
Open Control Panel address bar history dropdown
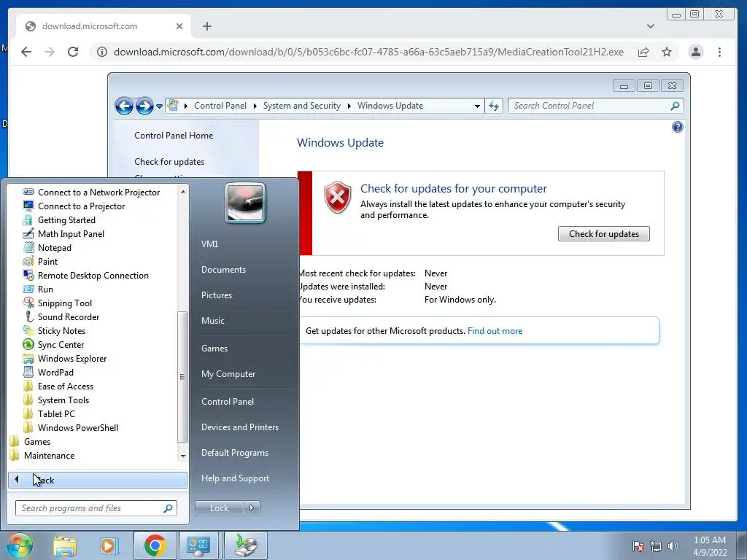[477, 106]
